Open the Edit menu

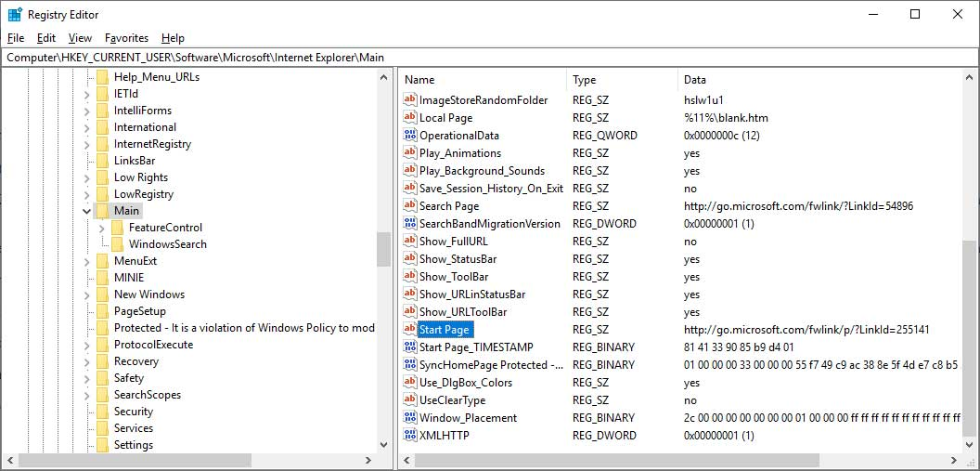pyautogui.click(x=46, y=38)
